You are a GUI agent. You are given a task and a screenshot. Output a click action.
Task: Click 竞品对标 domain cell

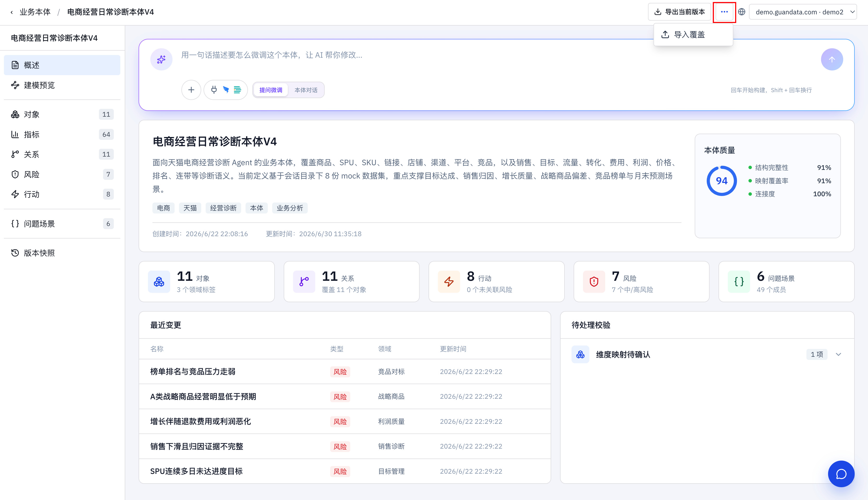[391, 372]
